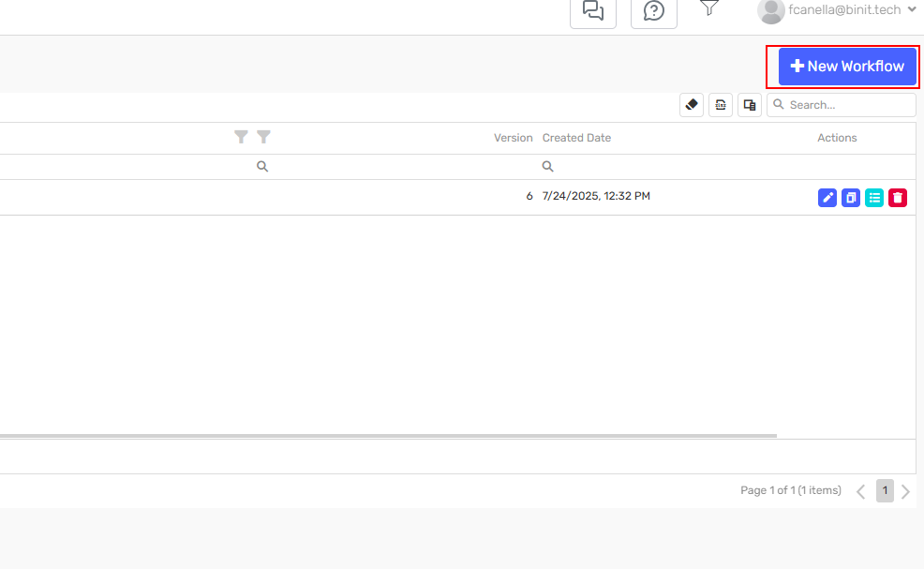Collapse to previous page using left chevron
Screen dimensions: 924x569
coord(860,490)
